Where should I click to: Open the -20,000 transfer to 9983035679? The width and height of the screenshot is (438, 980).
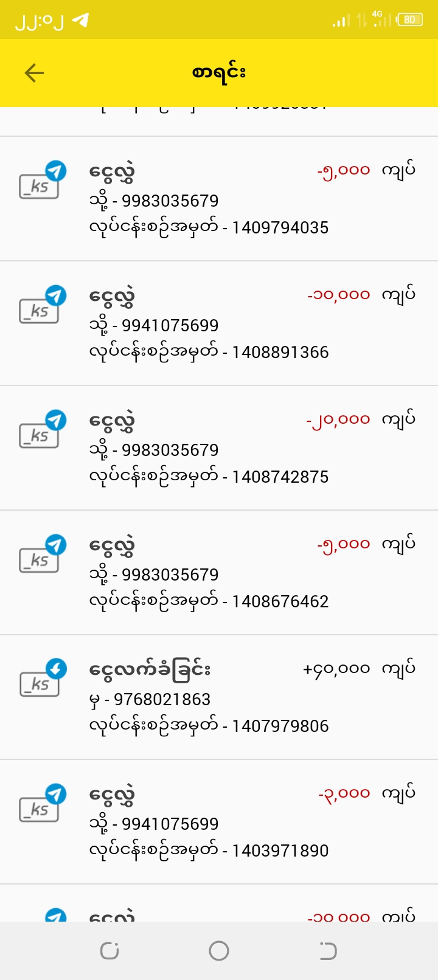coord(219,448)
